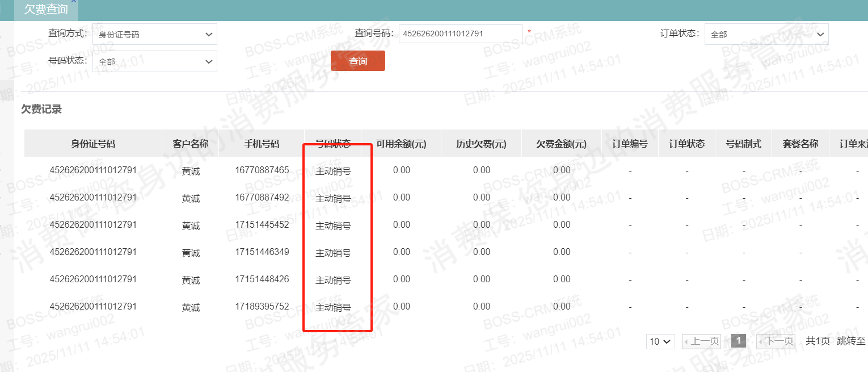Click the 身份证号码 column header
868x372 pixels.
pos(92,144)
